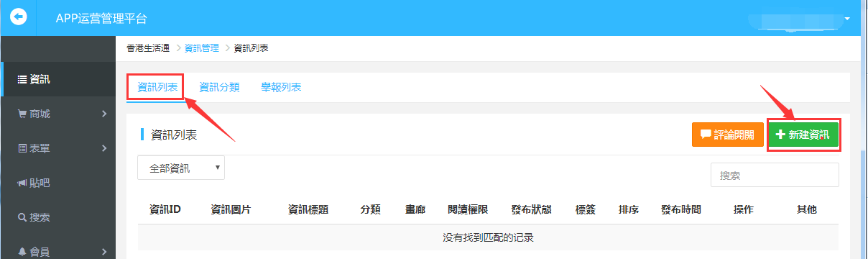
Task: Open the 全部資訊 filter dropdown
Action: pos(181,168)
